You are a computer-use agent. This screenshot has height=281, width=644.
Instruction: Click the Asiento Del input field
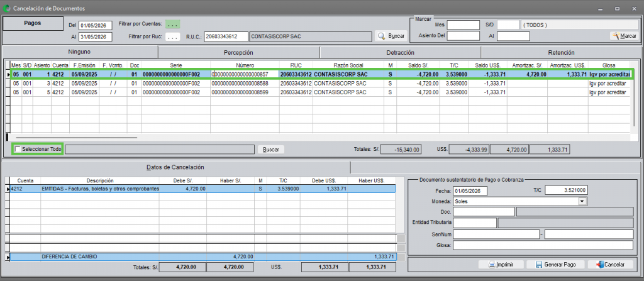coord(464,36)
